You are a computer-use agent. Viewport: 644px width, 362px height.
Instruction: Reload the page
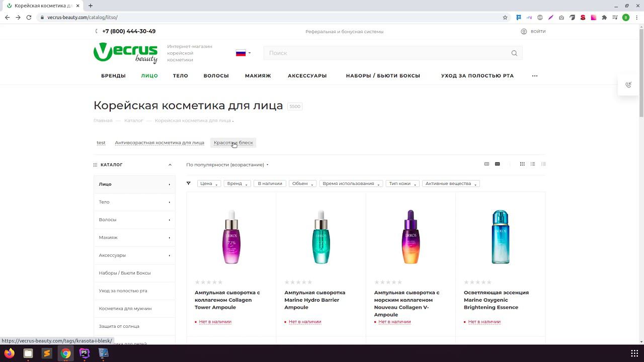[x=29, y=17]
